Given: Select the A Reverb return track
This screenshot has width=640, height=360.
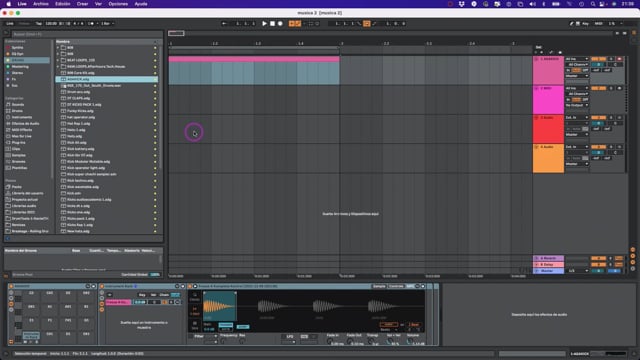Looking at the screenshot, I should point(548,258).
